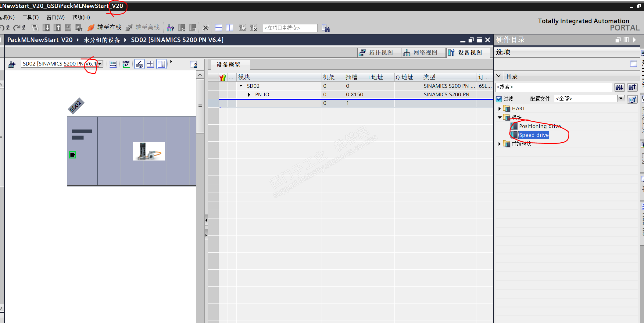
Task: Click the switch to network view icon
Action: tap(12, 64)
